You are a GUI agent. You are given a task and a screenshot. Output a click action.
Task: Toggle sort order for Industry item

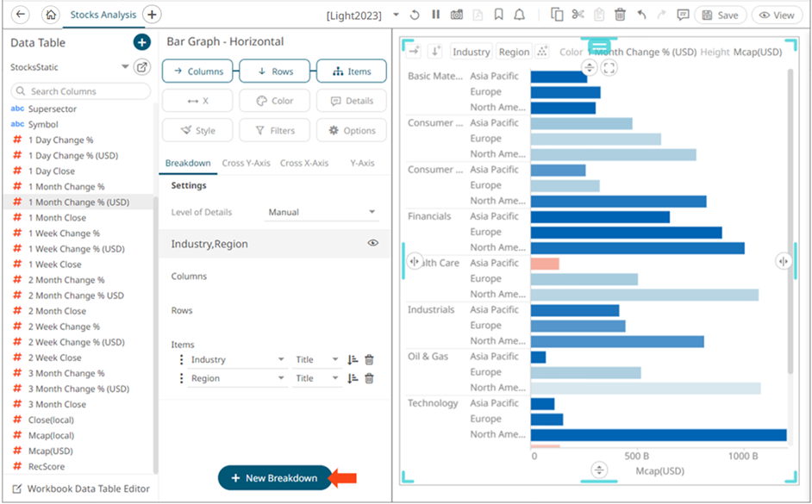point(352,359)
